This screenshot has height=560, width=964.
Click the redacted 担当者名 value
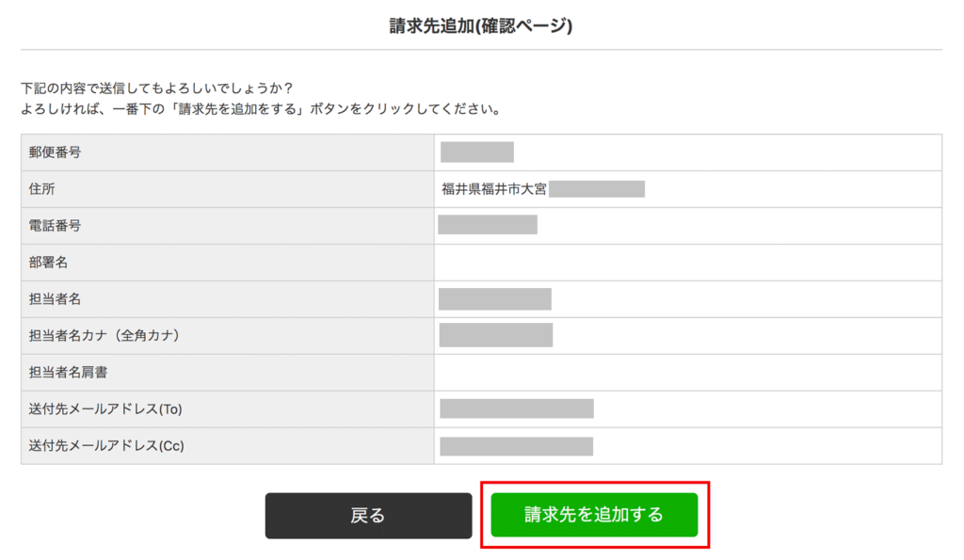(x=495, y=299)
